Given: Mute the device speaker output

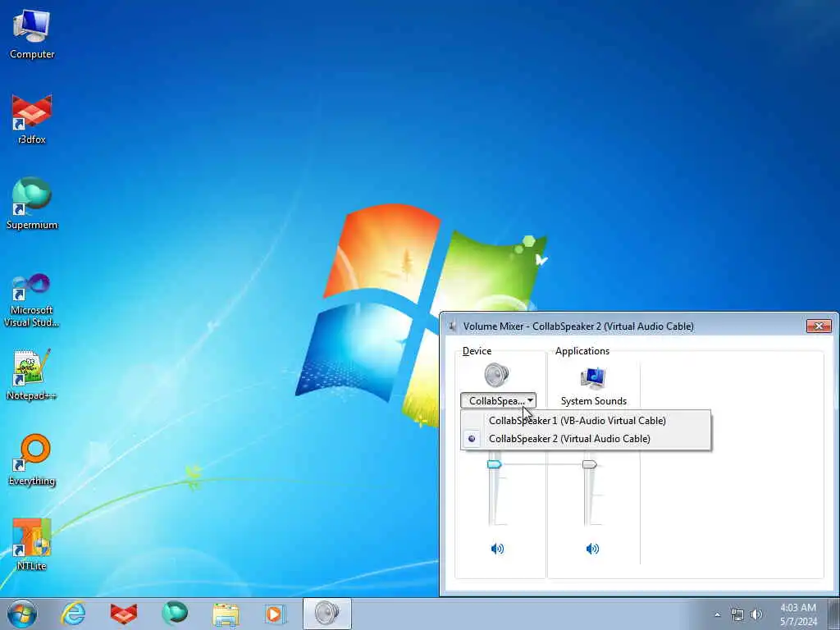Looking at the screenshot, I should (497, 549).
